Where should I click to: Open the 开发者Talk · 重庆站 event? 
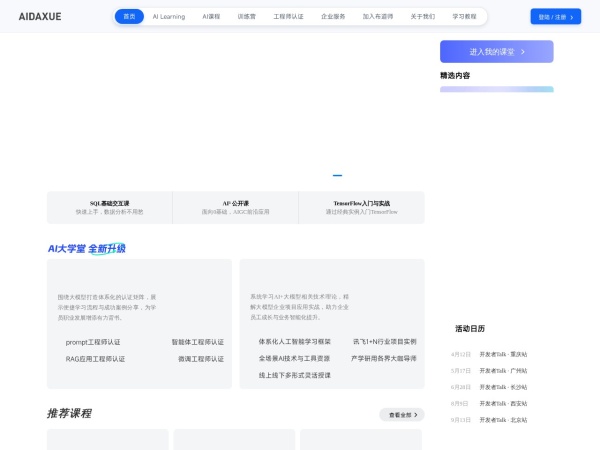point(503,354)
